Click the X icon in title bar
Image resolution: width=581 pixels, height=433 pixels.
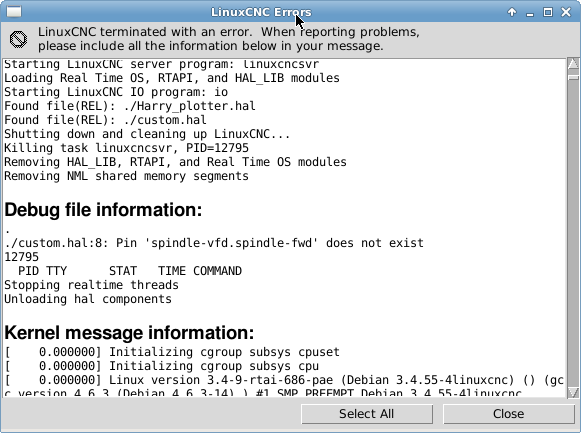(566, 12)
